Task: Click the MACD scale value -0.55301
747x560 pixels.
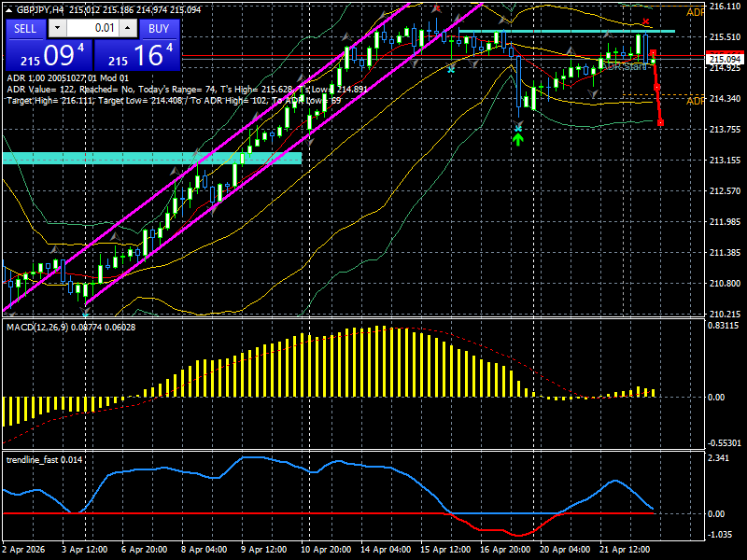Action: coord(725,442)
